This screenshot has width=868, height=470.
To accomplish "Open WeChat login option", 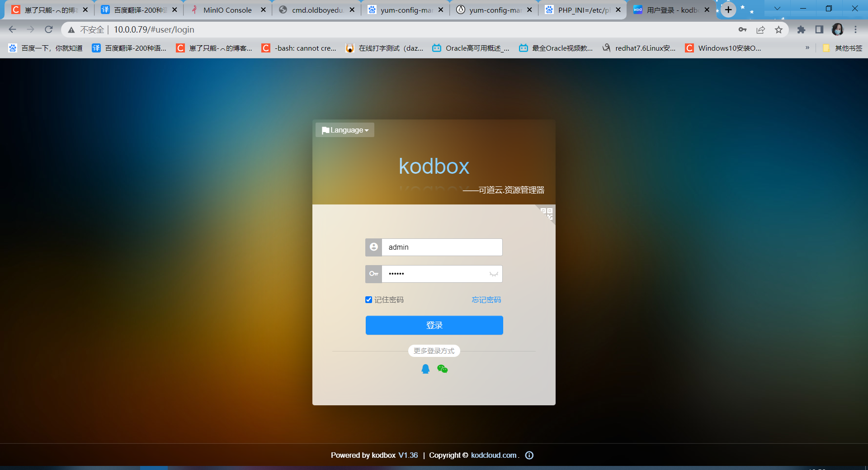I will (443, 369).
